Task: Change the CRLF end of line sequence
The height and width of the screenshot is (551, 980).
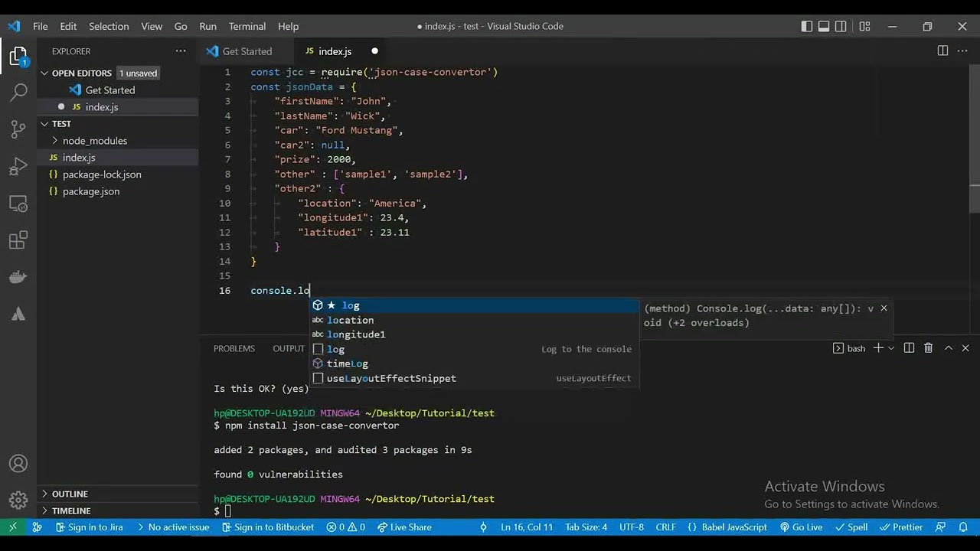Action: [666, 527]
